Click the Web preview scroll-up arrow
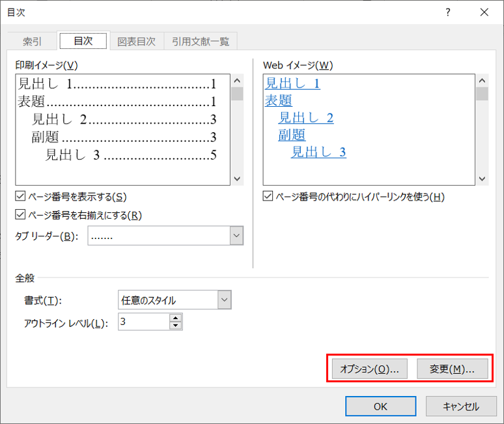Viewport: 504px width, 424px height. pos(482,80)
